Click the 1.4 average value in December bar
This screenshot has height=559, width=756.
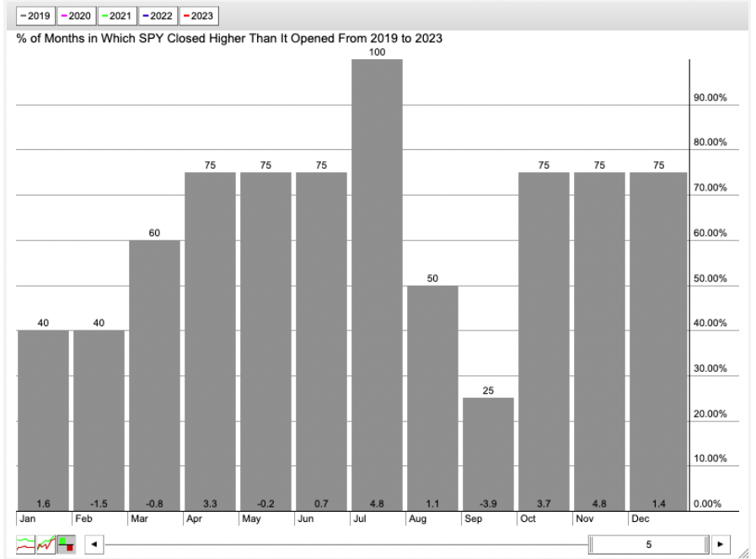click(658, 503)
